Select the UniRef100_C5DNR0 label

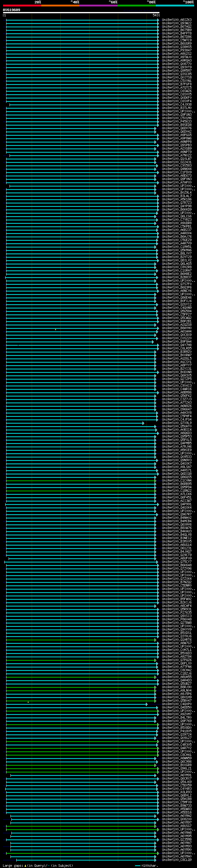(177, 585)
